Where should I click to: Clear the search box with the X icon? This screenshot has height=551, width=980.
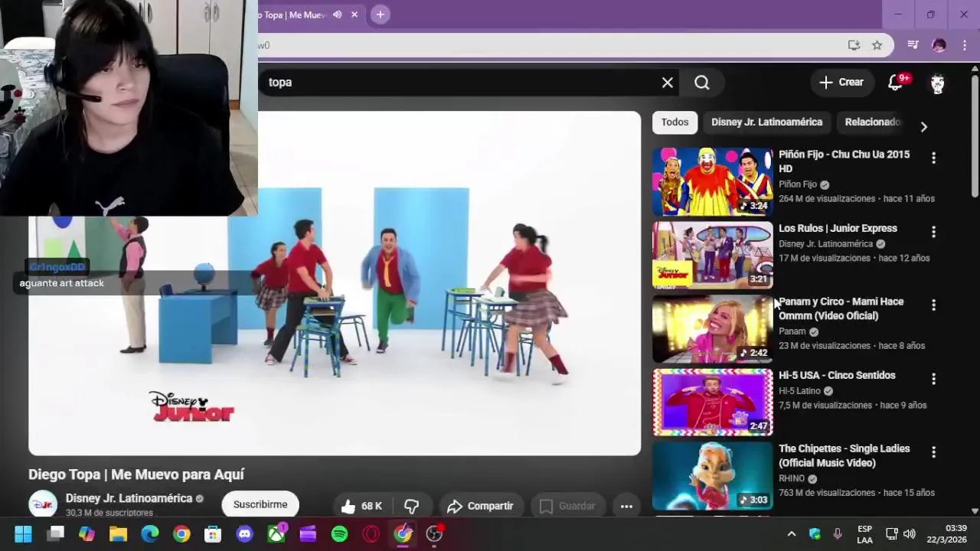pyautogui.click(x=668, y=83)
